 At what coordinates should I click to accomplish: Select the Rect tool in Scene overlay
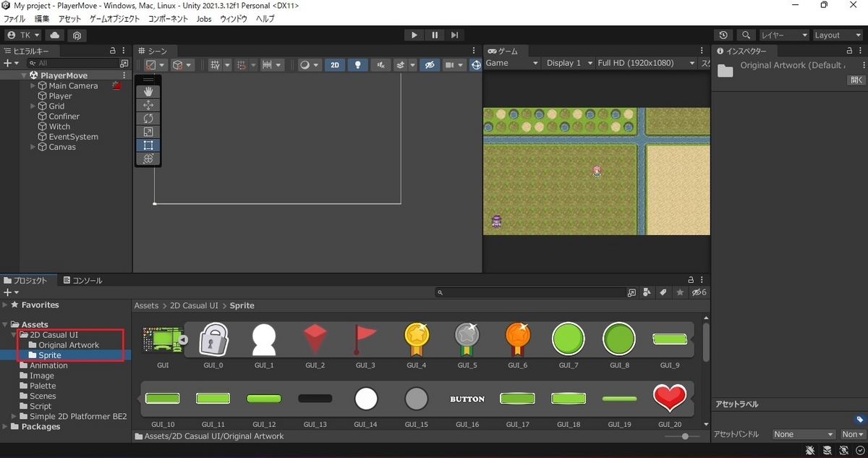(148, 145)
